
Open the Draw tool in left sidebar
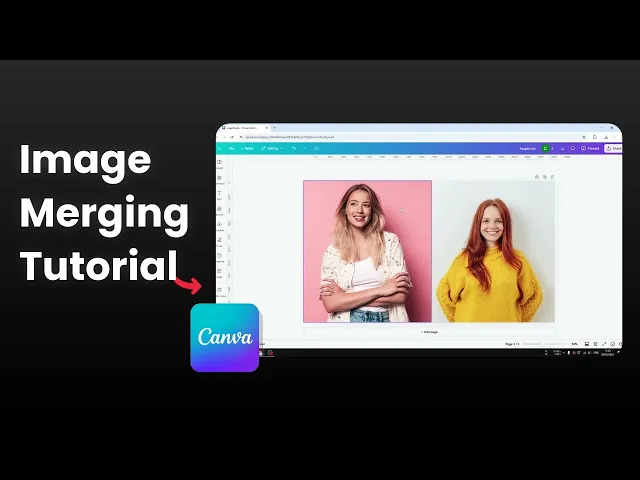[220, 242]
